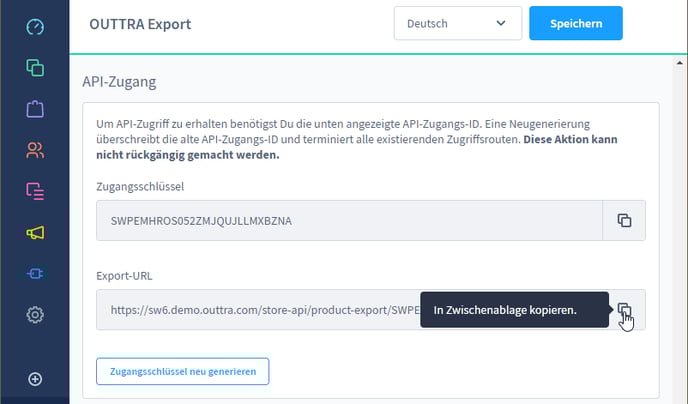
Task: Open the Catalogues squares icon in sidebar
Action: [35, 68]
